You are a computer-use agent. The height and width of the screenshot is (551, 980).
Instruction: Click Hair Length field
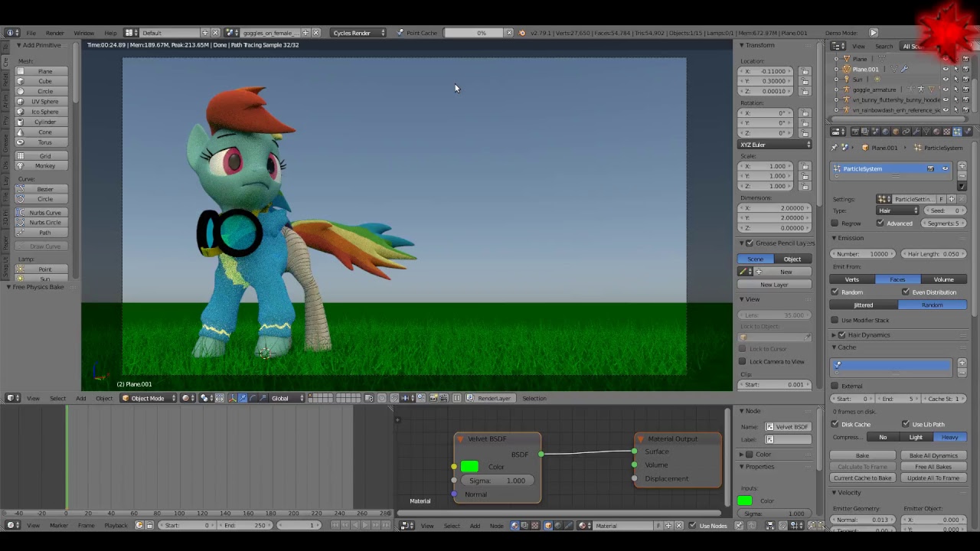pos(933,254)
